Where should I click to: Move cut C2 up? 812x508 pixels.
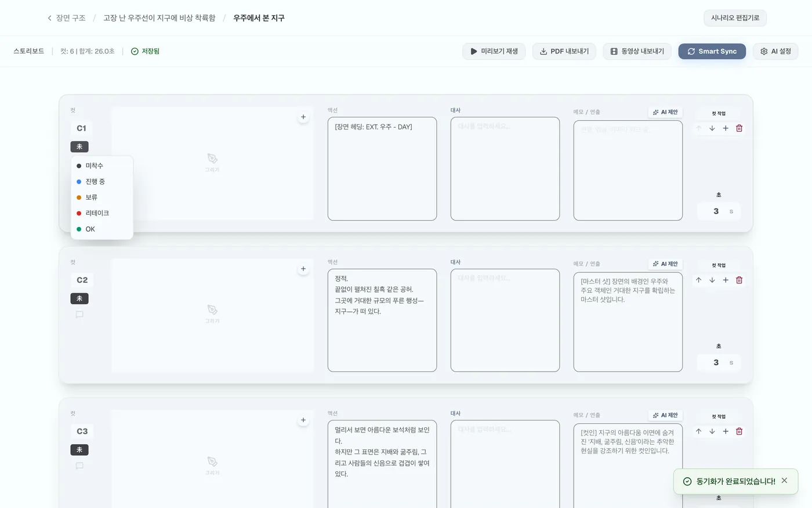[x=699, y=280]
